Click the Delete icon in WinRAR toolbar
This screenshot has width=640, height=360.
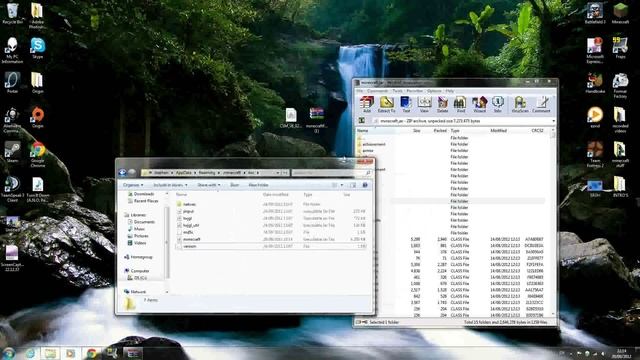click(442, 104)
